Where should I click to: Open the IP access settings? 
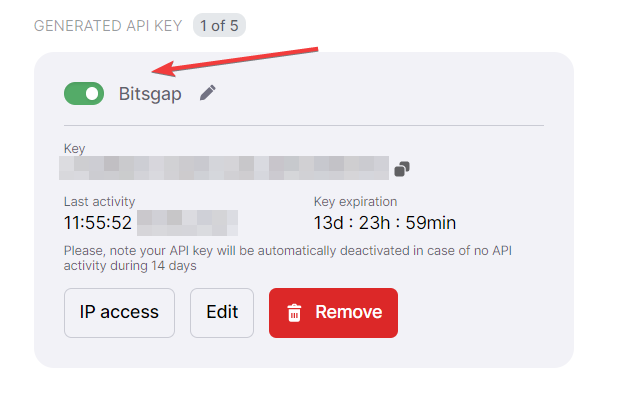tap(119, 313)
